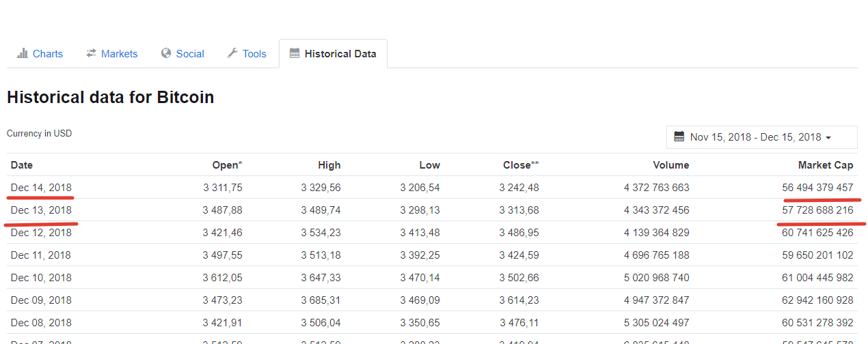Click the caret arrow on date range picker
The height and width of the screenshot is (344, 868).
click(x=828, y=138)
